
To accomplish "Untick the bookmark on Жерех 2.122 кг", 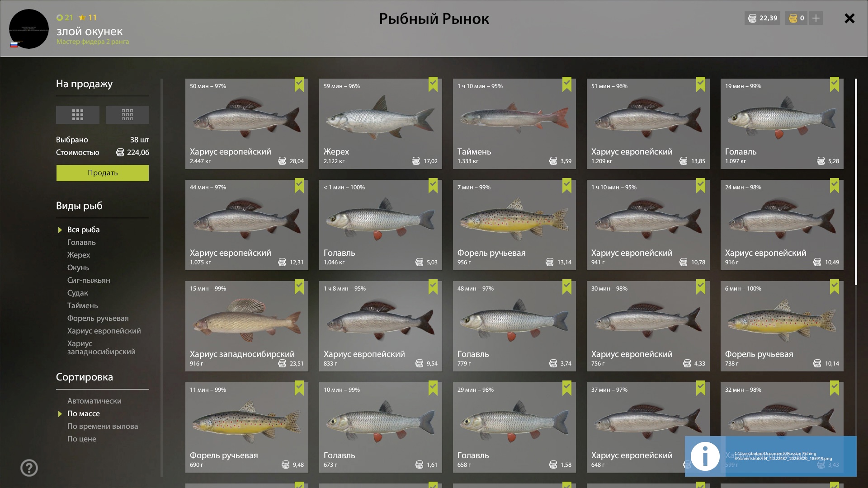I will click(x=433, y=84).
